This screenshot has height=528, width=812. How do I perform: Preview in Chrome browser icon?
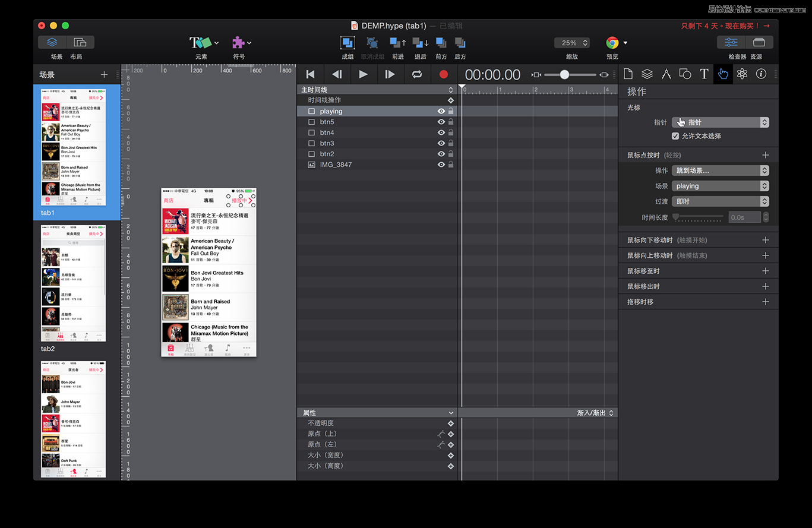coord(612,43)
